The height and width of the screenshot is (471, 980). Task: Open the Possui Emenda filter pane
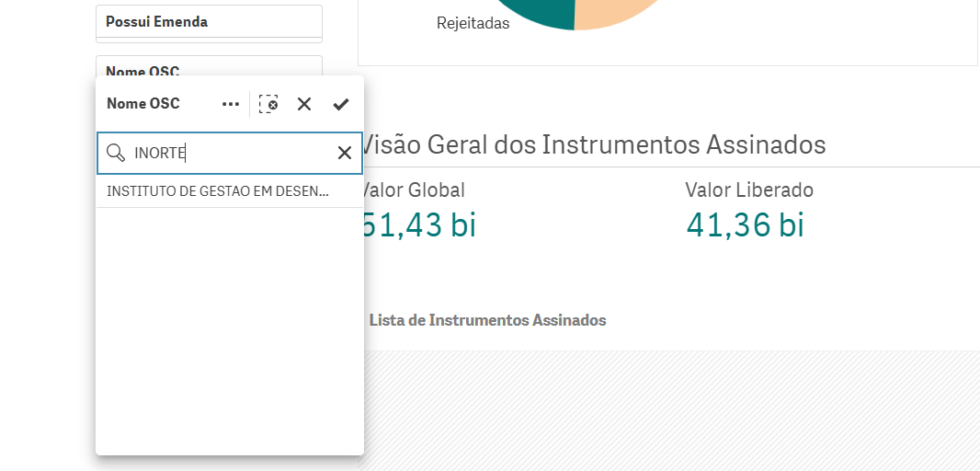click(209, 21)
